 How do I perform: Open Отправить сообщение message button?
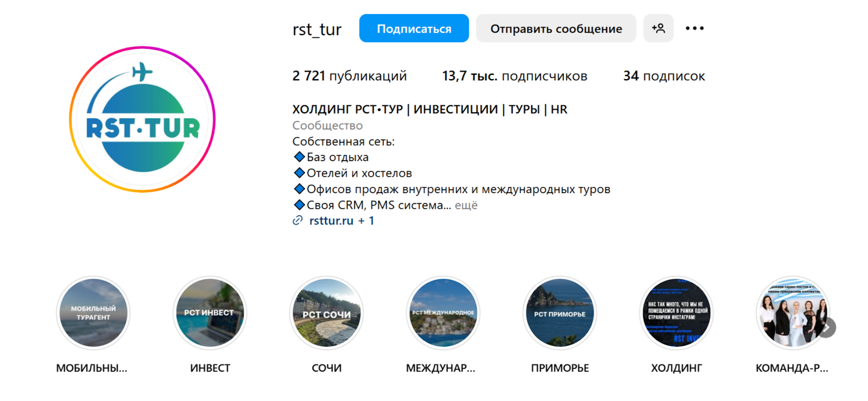(556, 28)
